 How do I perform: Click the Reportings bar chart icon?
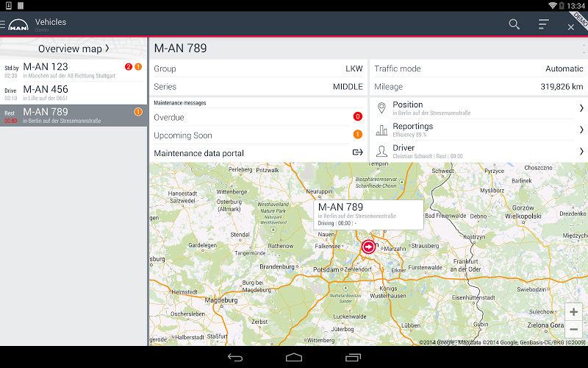click(x=381, y=130)
